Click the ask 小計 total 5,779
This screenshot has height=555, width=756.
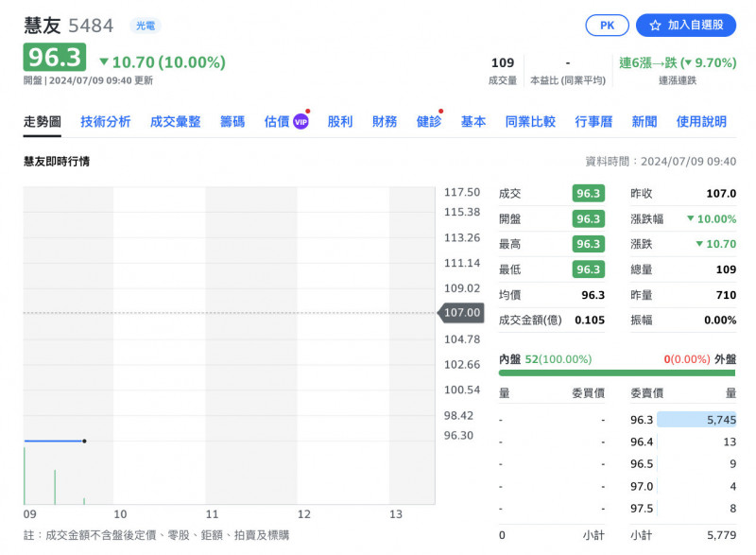[x=721, y=535]
